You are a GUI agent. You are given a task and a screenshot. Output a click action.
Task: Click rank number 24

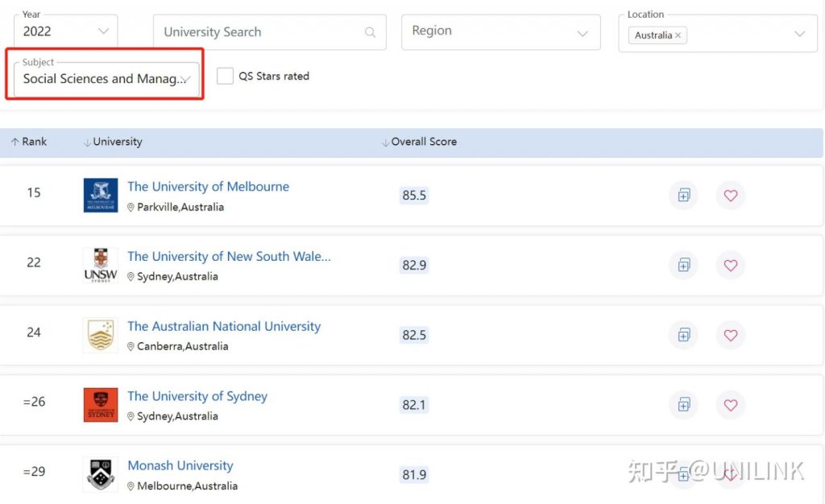[x=34, y=333]
